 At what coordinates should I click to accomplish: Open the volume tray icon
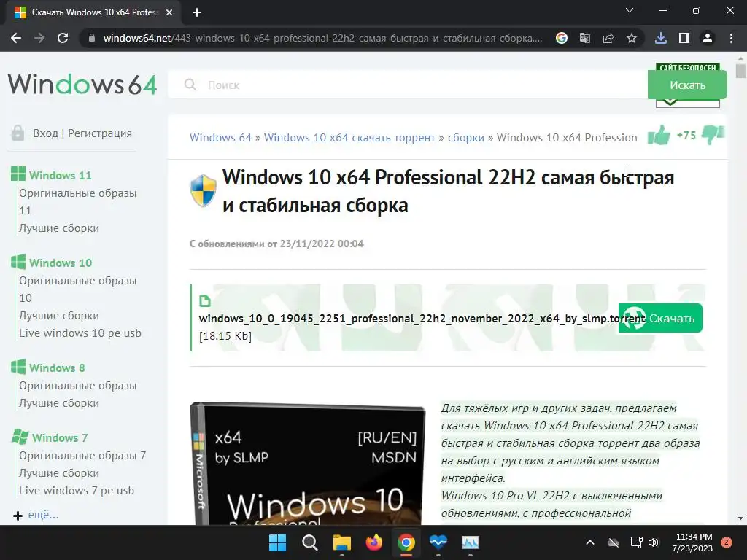[x=654, y=542]
